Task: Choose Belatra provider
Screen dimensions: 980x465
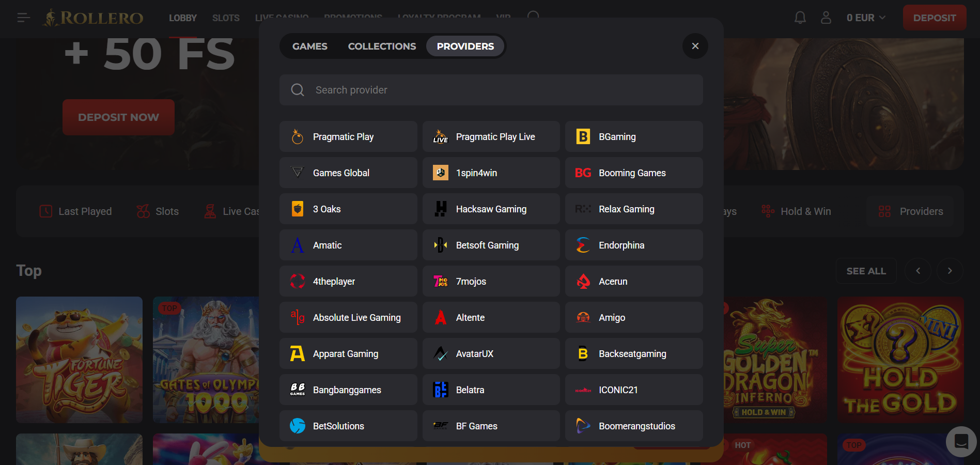Action: 491,390
